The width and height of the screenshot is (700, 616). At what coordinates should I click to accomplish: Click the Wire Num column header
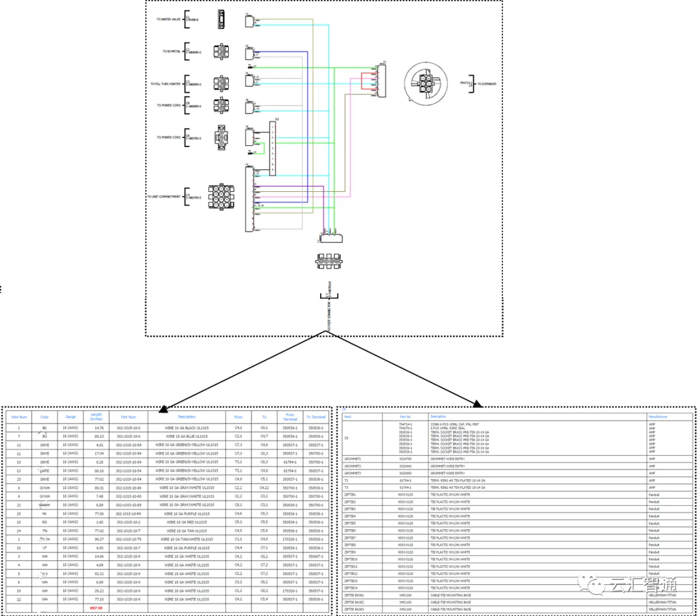[x=19, y=417]
